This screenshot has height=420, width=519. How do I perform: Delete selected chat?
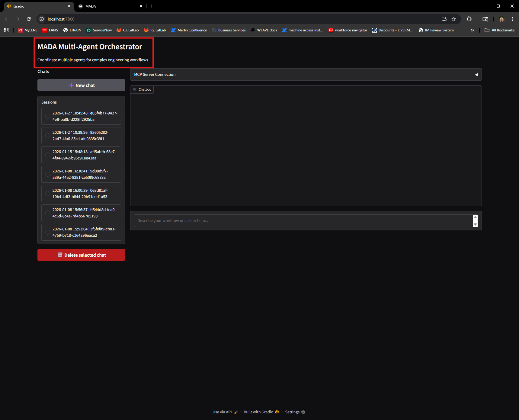(81, 255)
